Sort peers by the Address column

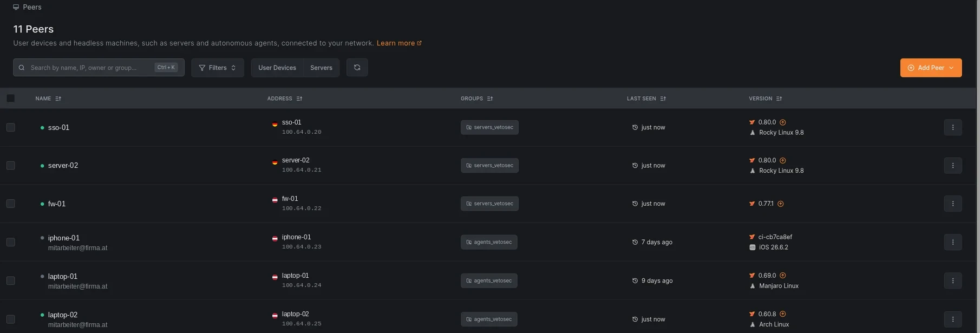coord(285,99)
